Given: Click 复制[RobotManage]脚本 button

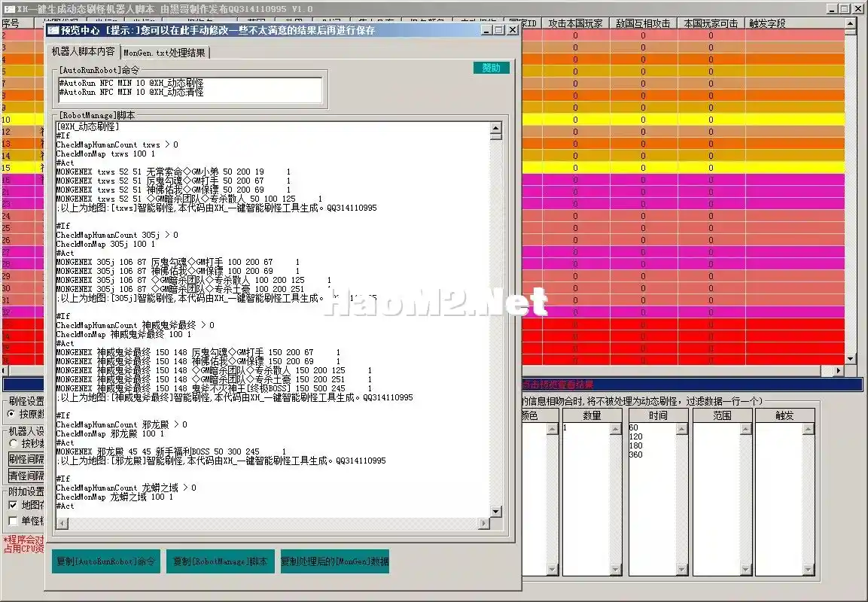Looking at the screenshot, I should pyautogui.click(x=221, y=561).
